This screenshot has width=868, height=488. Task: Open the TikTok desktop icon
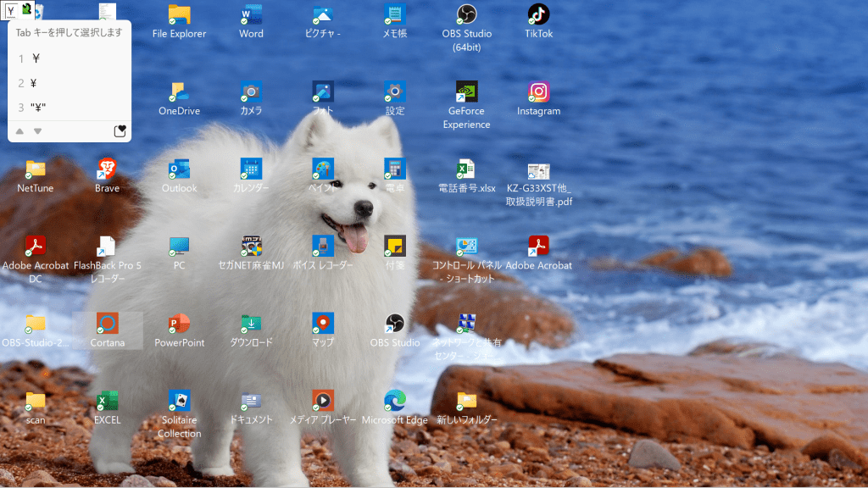click(538, 15)
